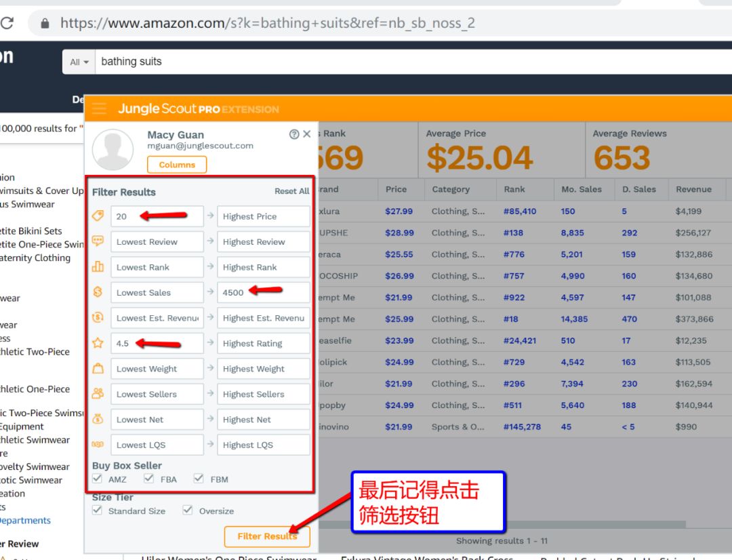Screen dimensions: 732x560
Task: Click the price tag filter icon
Action: tap(98, 216)
